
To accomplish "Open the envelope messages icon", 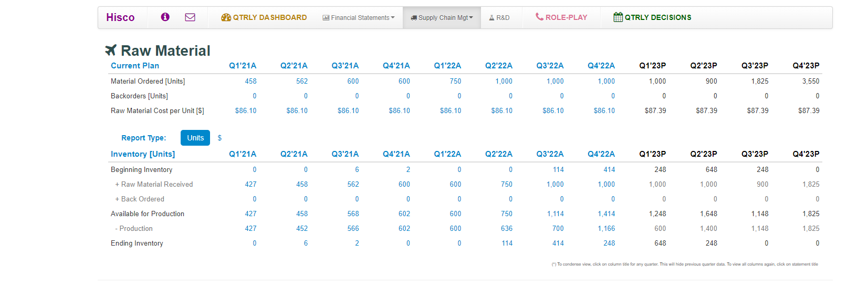I will pos(190,17).
